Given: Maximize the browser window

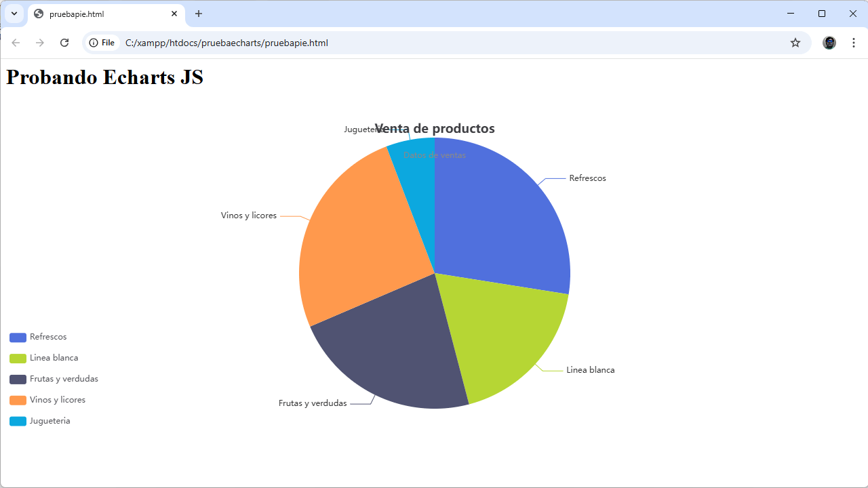Looking at the screenshot, I should [x=822, y=14].
